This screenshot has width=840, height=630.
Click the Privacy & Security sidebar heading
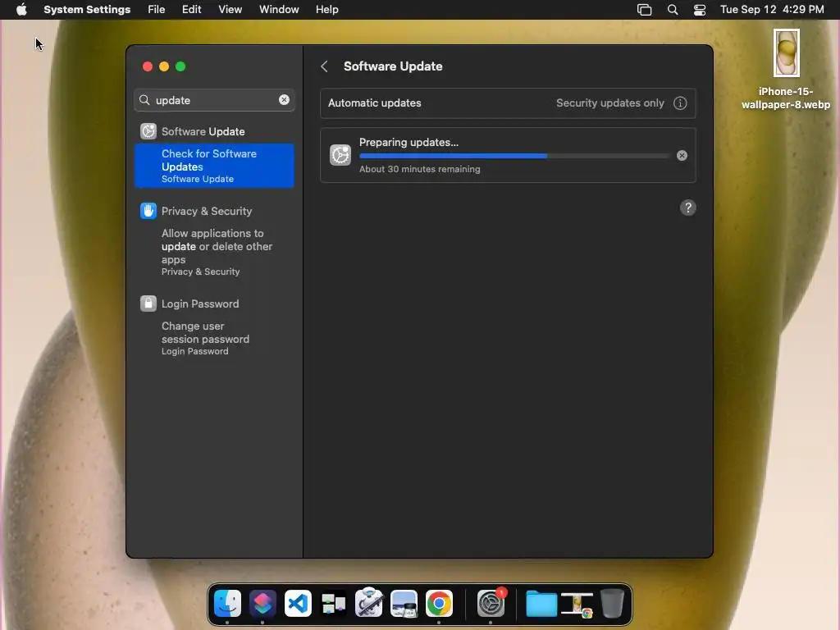pyautogui.click(x=207, y=211)
